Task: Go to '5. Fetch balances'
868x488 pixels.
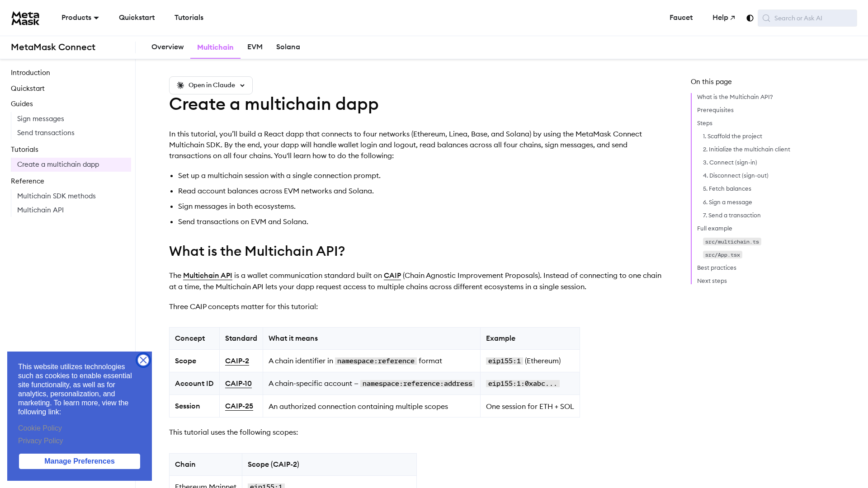Action: pos(727,189)
